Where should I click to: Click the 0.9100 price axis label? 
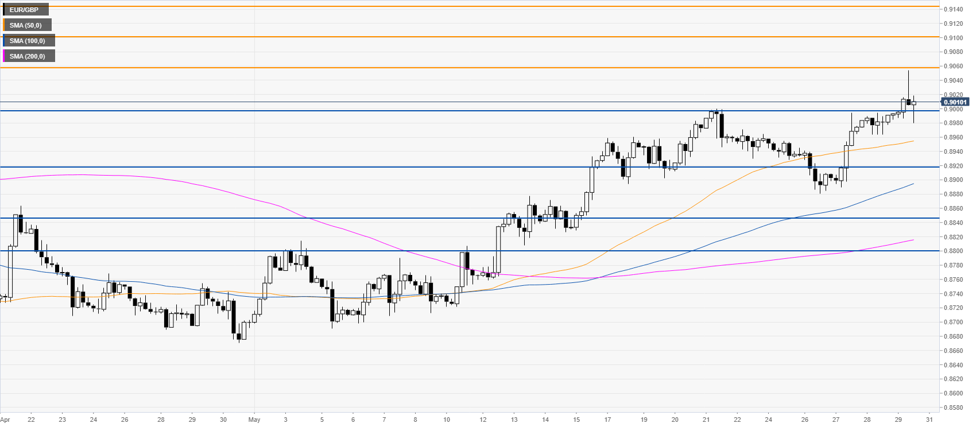955,38
